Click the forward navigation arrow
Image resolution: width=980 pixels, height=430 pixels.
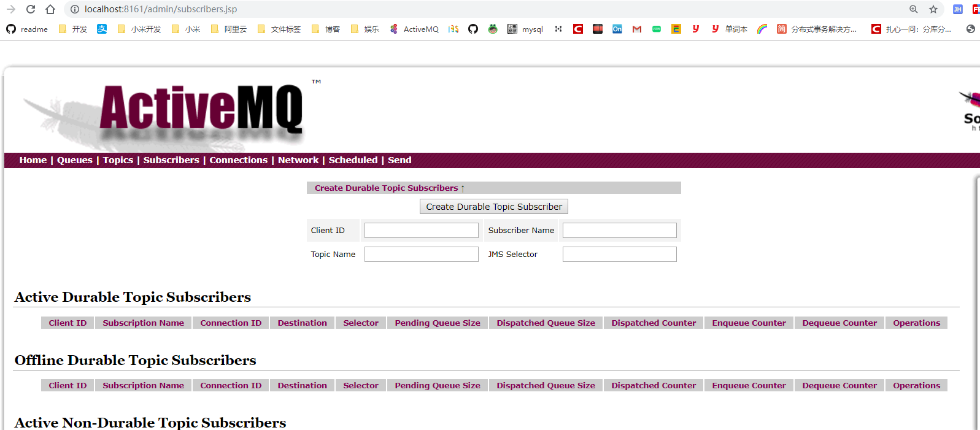[11, 9]
